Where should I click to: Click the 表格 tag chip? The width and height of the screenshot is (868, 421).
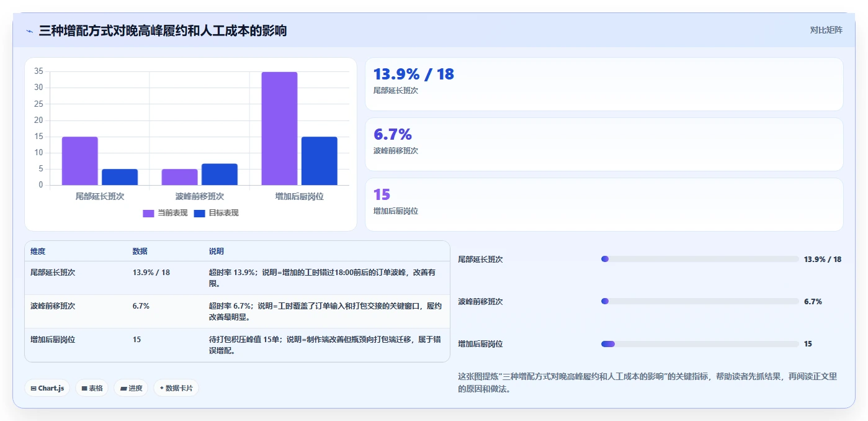(x=92, y=388)
